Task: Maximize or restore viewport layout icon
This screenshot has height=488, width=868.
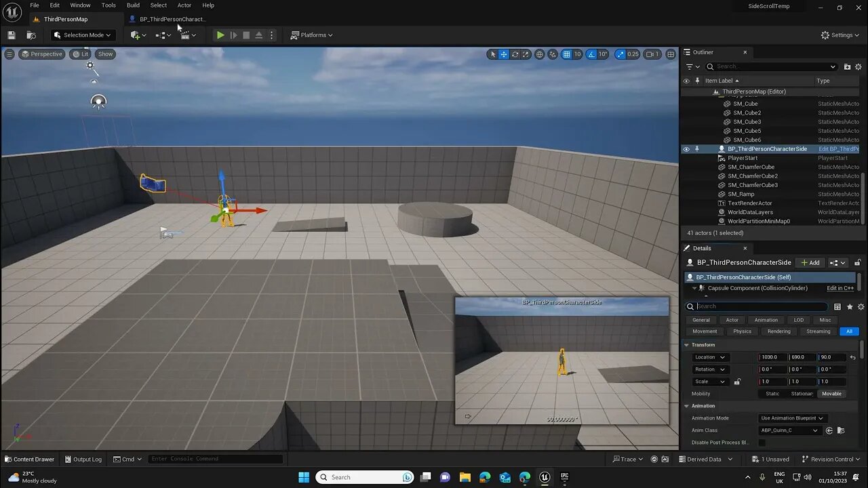Action: click(671, 54)
